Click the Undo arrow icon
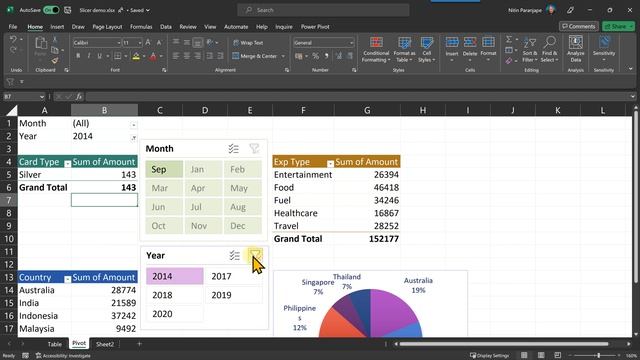The image size is (640, 360). pyautogui.click(x=13, y=40)
